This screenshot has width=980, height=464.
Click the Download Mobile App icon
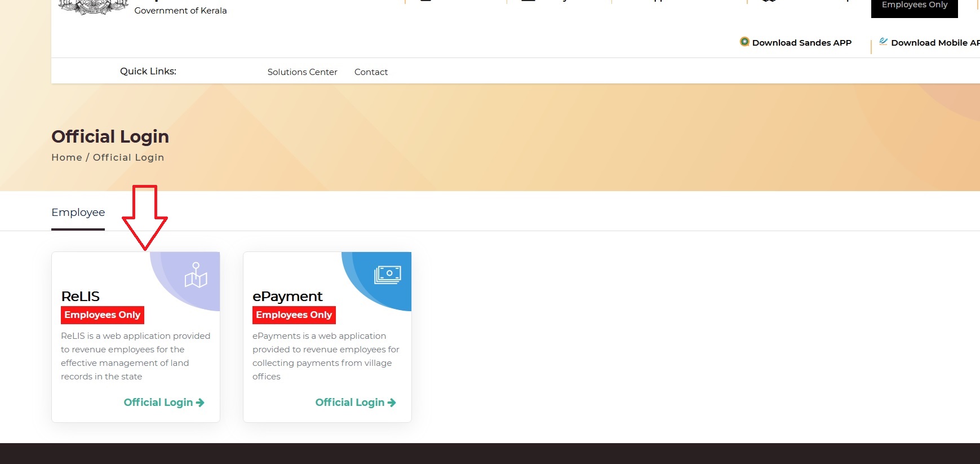coord(883,42)
